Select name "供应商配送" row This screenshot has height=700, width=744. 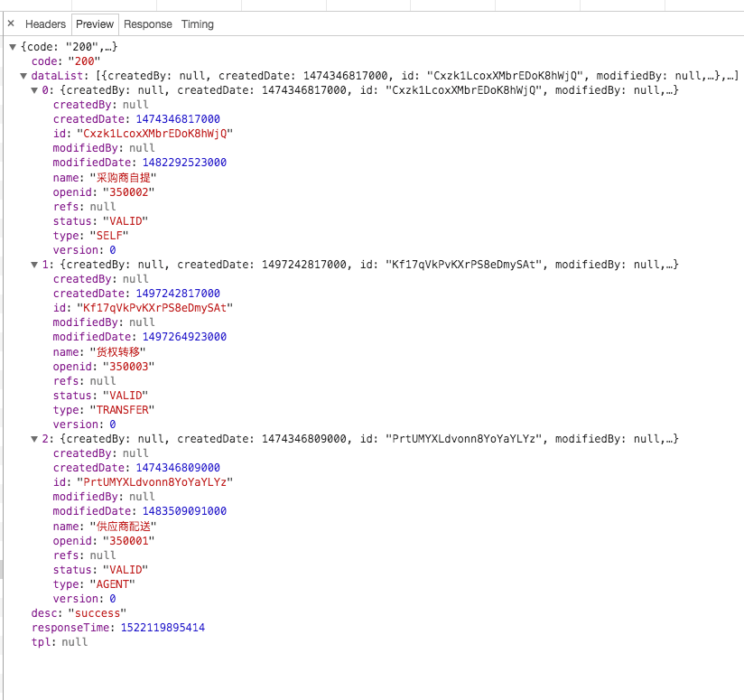pos(105,527)
